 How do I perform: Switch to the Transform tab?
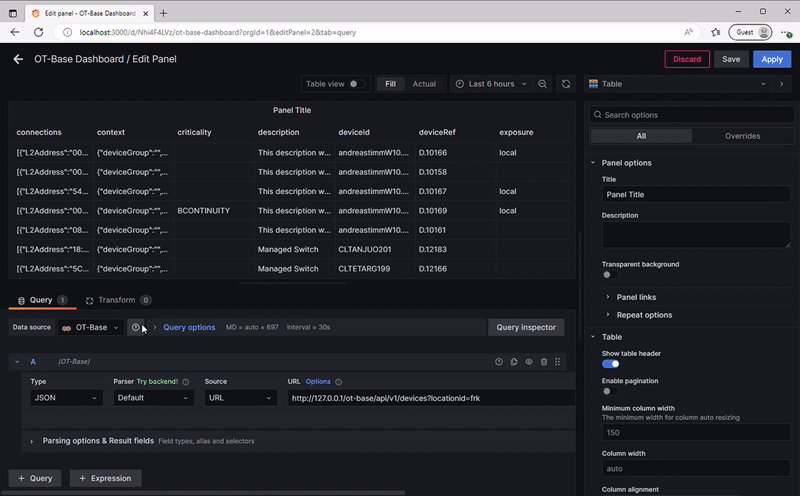[x=118, y=300]
